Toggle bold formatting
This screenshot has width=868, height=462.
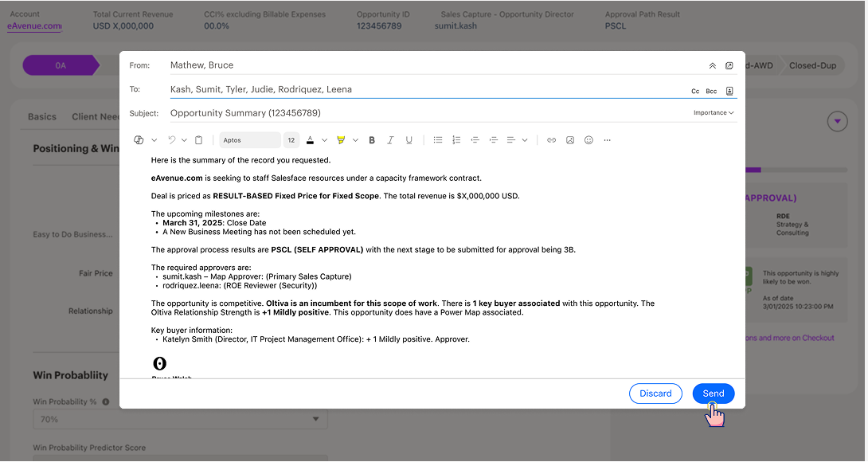pos(372,140)
